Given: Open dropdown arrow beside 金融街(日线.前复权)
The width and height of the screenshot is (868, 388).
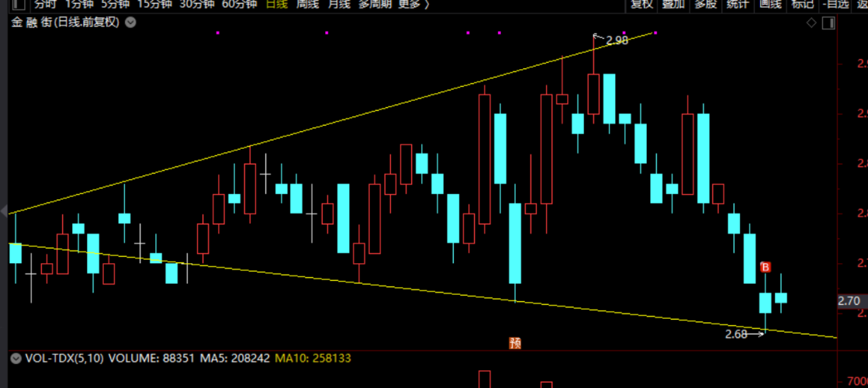Looking at the screenshot, I should point(130,23).
